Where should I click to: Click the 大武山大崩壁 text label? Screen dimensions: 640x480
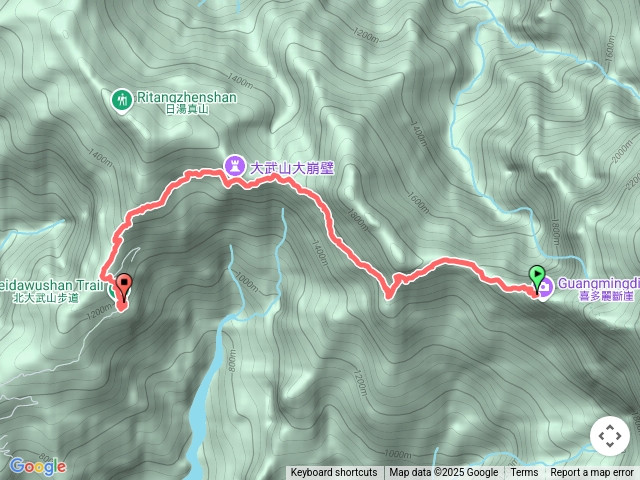point(292,168)
